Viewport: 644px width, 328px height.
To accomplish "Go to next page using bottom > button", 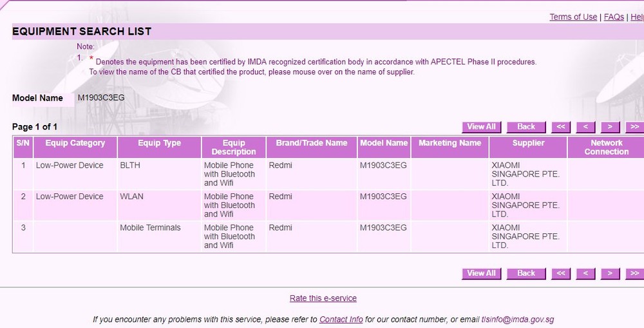I will tap(611, 273).
